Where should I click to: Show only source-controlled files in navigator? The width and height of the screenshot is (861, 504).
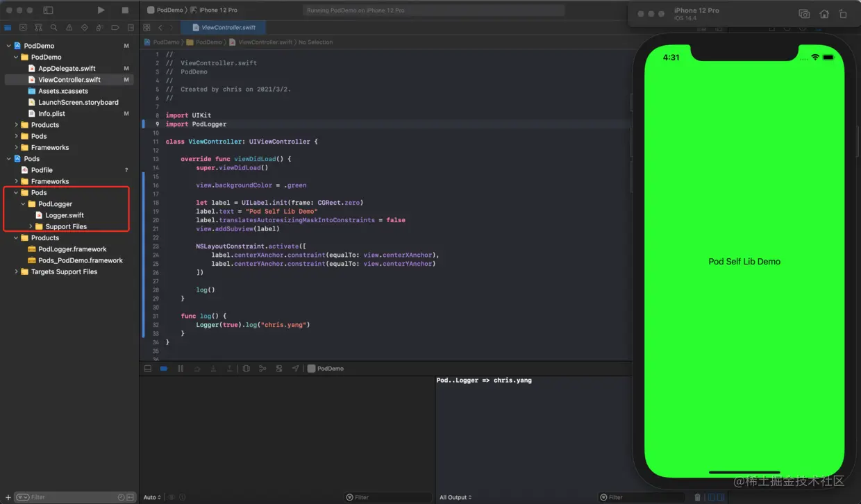click(x=130, y=497)
